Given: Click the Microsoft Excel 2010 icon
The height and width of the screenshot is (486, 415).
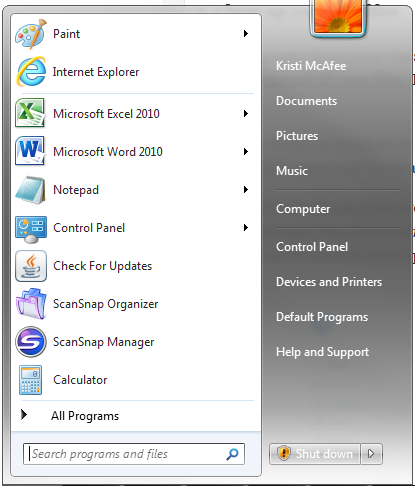Looking at the screenshot, I should [30, 113].
